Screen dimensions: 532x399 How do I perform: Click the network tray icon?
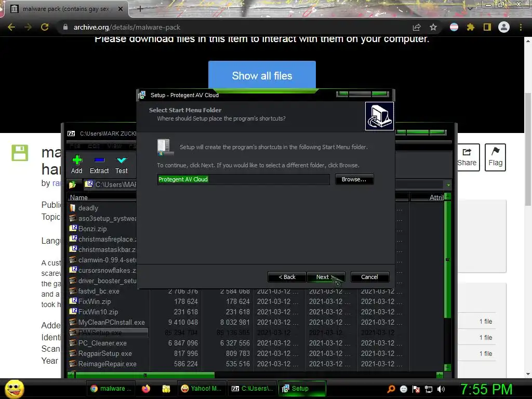429,389
